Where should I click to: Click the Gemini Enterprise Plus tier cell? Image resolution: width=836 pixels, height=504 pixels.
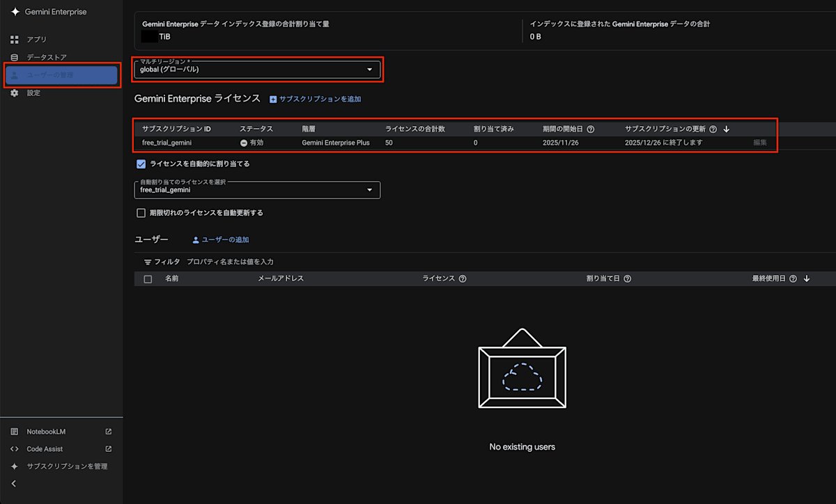(x=336, y=143)
